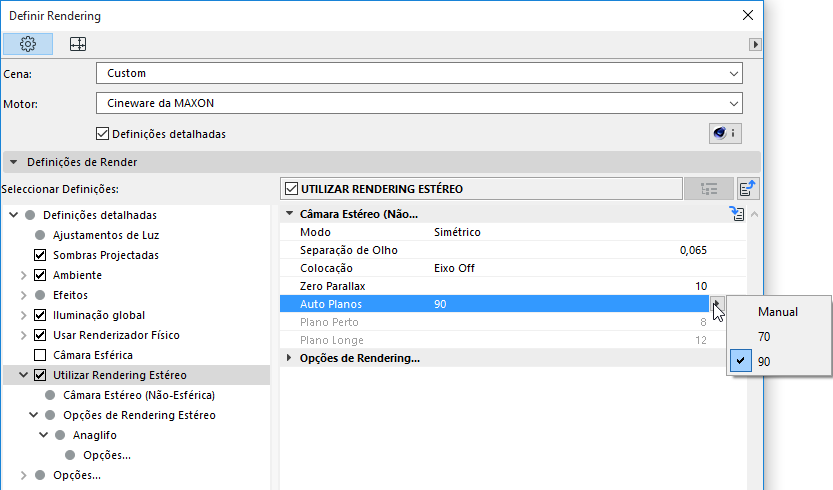Expand the Iluminação global tree node

(x=23, y=315)
